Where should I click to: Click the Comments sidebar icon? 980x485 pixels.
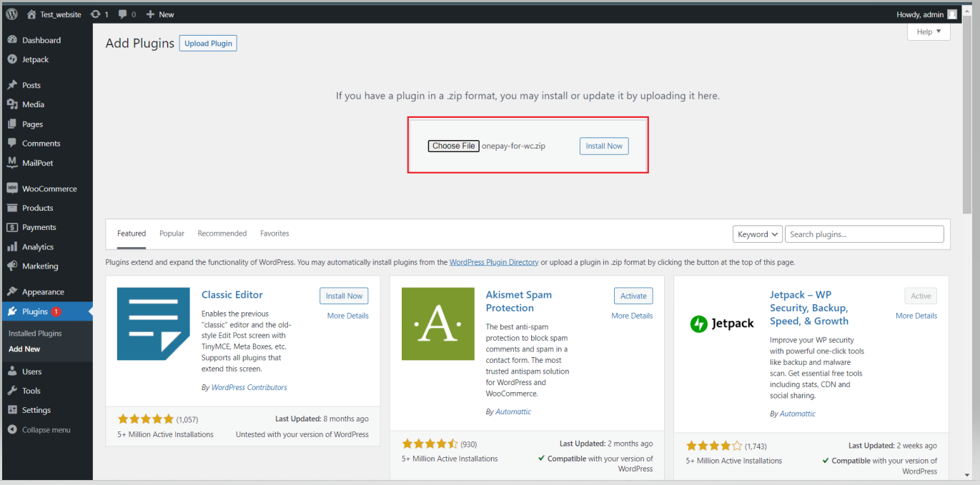click(12, 143)
